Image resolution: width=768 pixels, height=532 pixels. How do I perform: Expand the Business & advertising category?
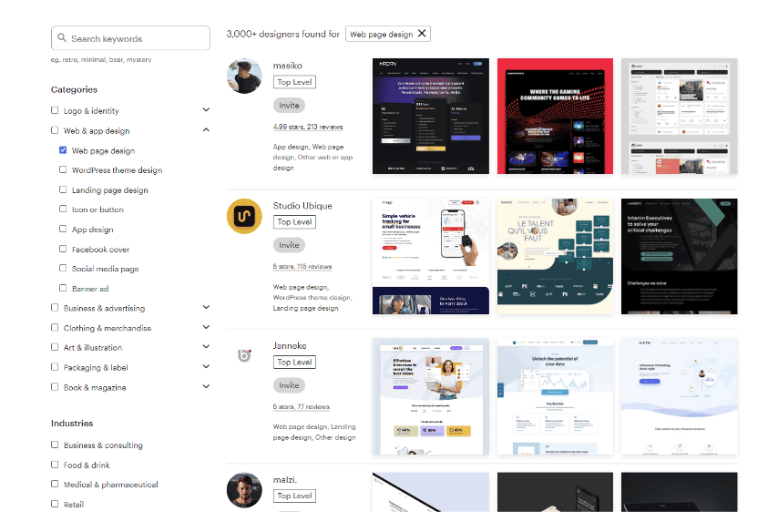click(x=205, y=308)
